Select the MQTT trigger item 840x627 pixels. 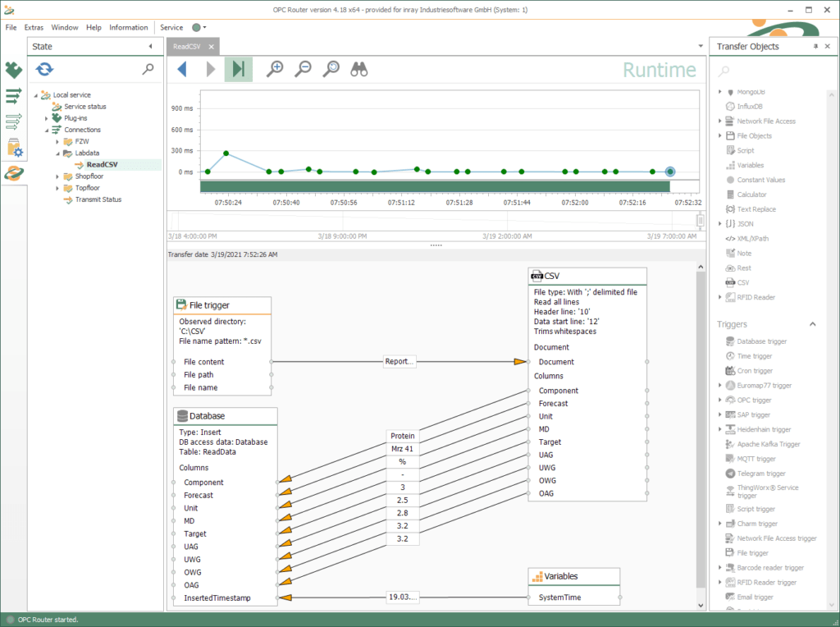(x=755, y=459)
